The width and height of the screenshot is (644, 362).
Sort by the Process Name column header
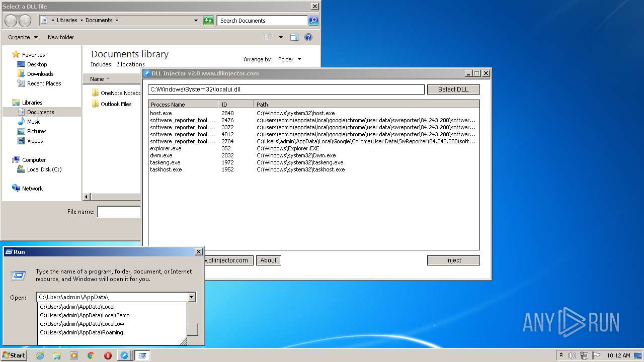(x=184, y=105)
